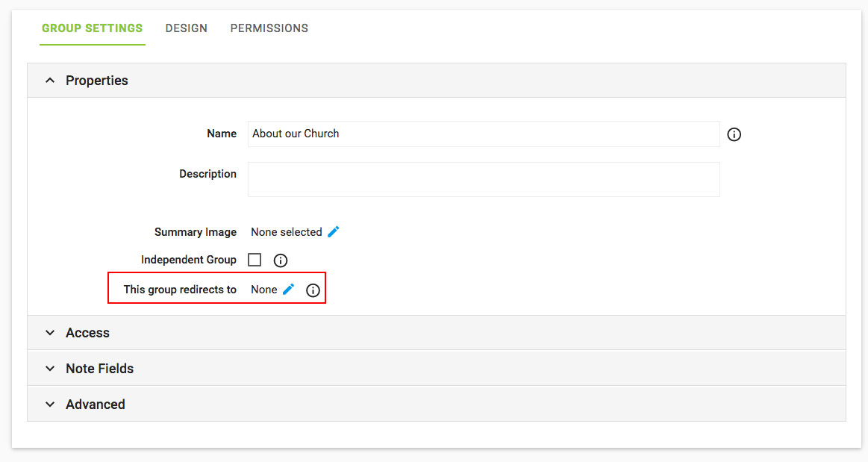Click the 'None selected' Summary Image value
This screenshot has height=462, width=868.
(286, 232)
